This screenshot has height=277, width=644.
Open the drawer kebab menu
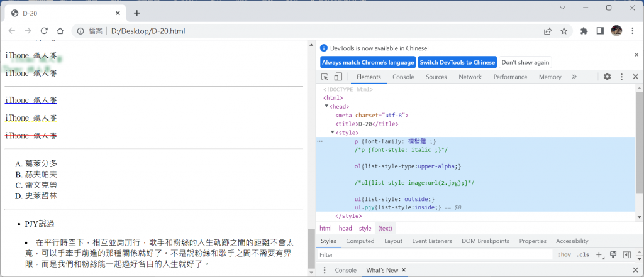click(x=325, y=270)
